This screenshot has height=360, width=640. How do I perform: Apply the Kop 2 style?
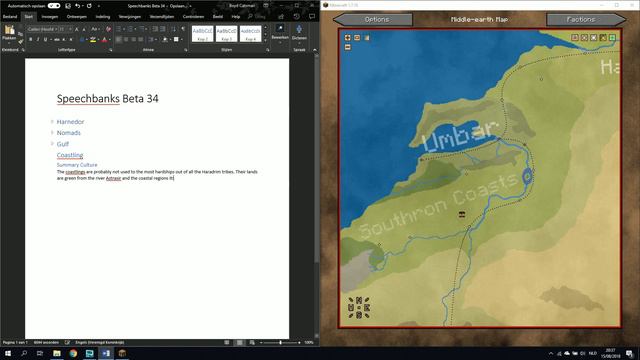202,34
